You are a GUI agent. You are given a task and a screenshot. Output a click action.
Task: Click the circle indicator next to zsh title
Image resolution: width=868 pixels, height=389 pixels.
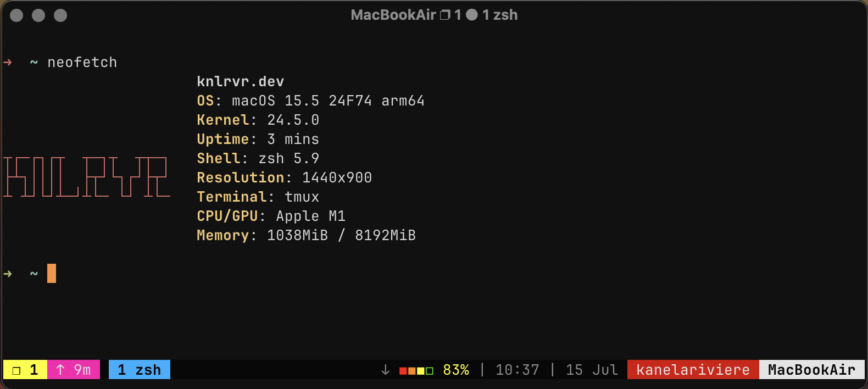pos(472,15)
